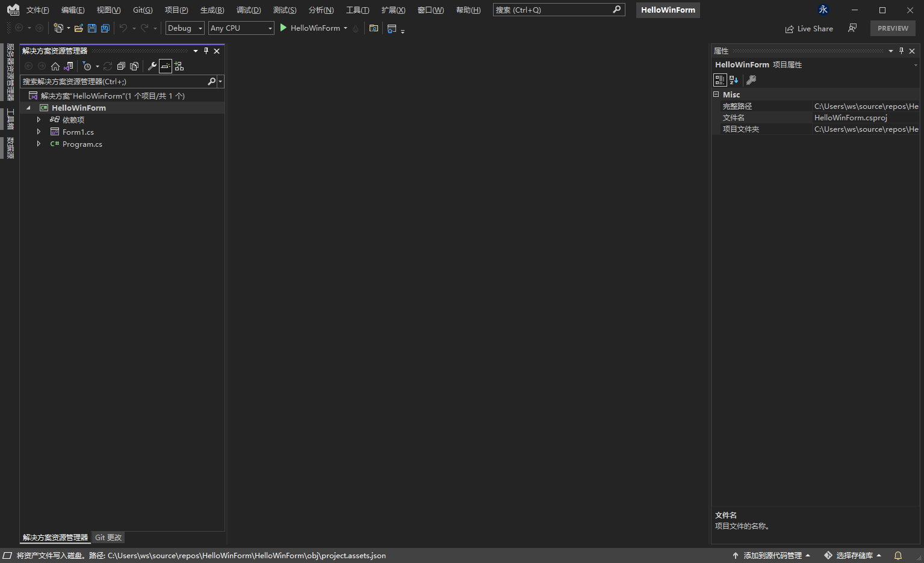Open the HelloWinForm startup target dropdown arrow
Screen dimensions: 924x563
[346, 28]
